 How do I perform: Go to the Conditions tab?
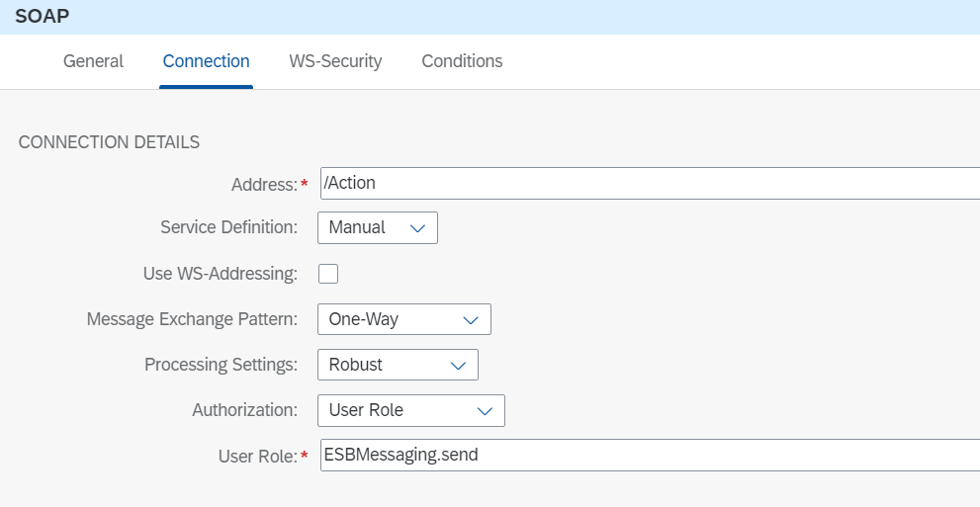pos(462,61)
